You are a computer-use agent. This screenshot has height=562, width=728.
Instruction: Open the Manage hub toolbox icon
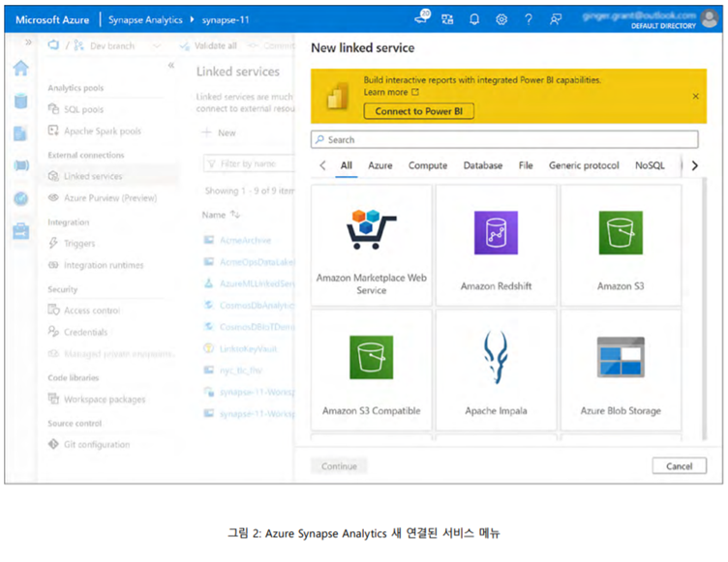[21, 230]
